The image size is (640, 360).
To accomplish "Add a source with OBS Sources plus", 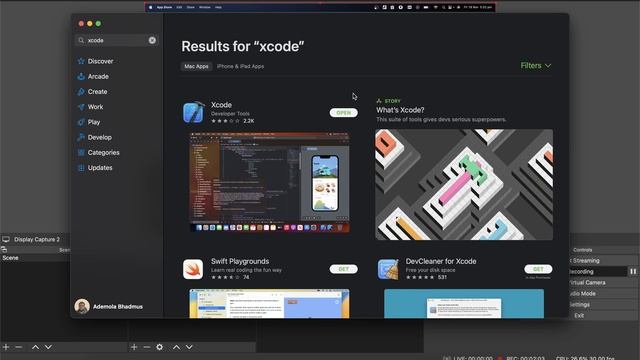I will tap(134, 347).
